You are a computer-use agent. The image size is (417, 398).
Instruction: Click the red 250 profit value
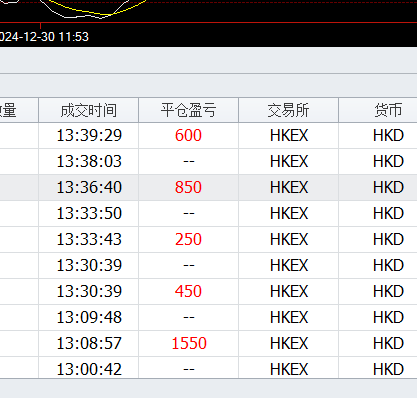click(x=188, y=239)
